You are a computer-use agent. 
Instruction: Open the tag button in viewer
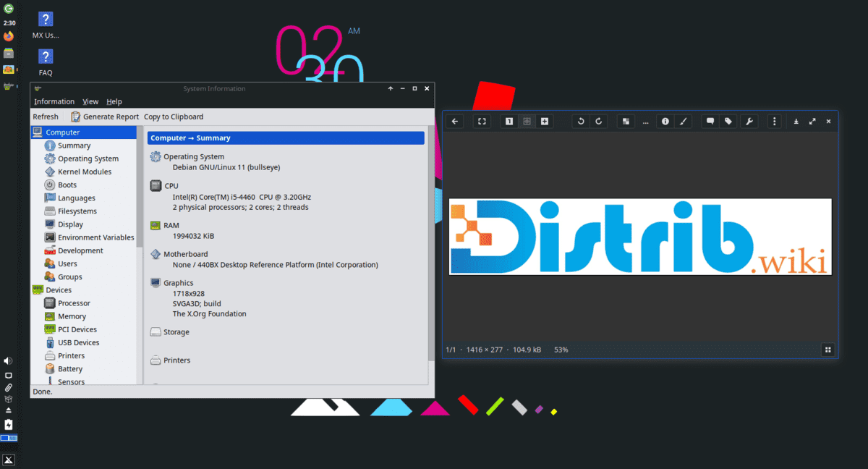tap(728, 122)
